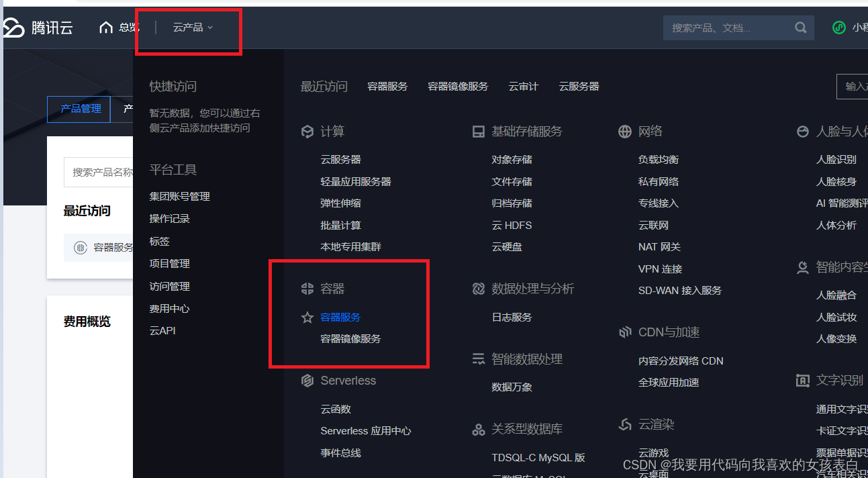This screenshot has width=868, height=478.
Task: Click the Tencent Cloud logo
Action: [x=37, y=28]
